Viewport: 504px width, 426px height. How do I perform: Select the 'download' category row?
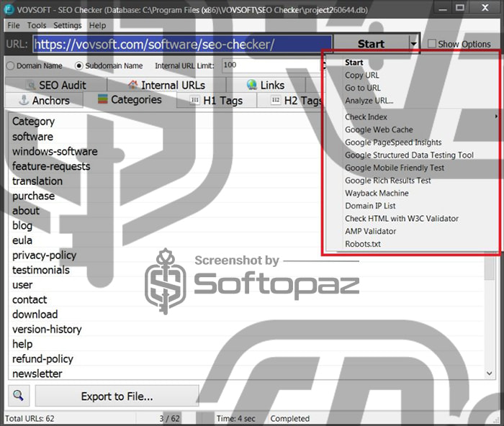pyautogui.click(x=246, y=314)
